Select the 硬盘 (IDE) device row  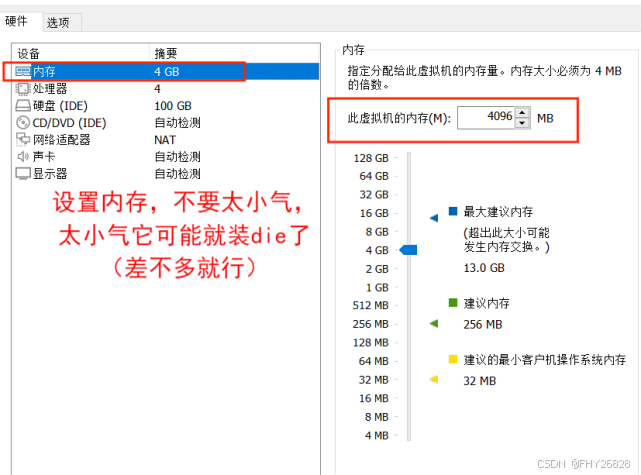(x=166, y=106)
